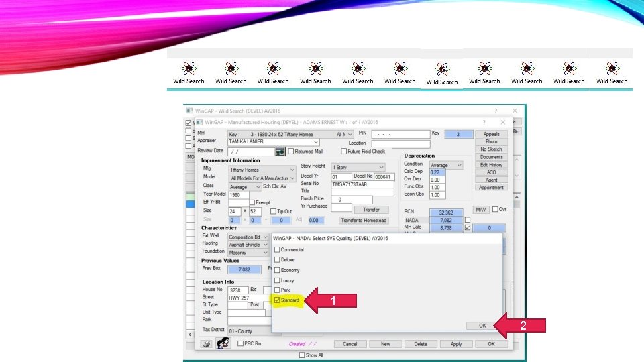Check the Deluxe quality checkbox
Screen dimensions: 644x362
coord(277,260)
